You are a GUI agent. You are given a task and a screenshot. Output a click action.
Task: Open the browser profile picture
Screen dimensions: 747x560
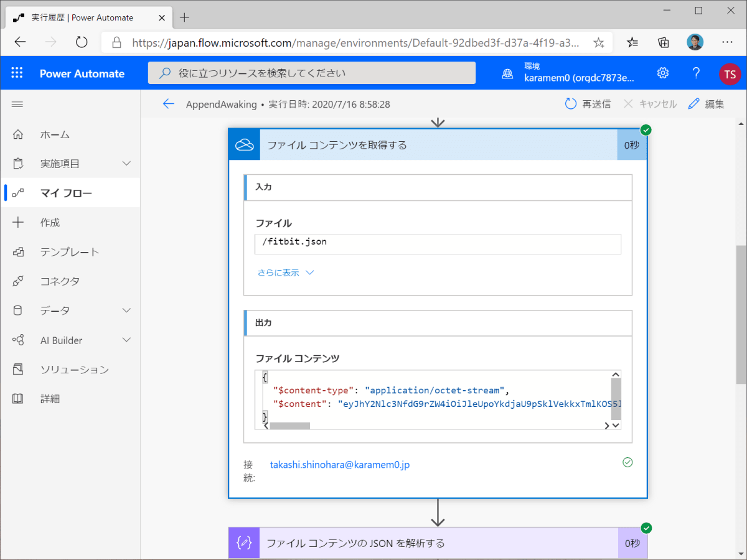coord(695,42)
